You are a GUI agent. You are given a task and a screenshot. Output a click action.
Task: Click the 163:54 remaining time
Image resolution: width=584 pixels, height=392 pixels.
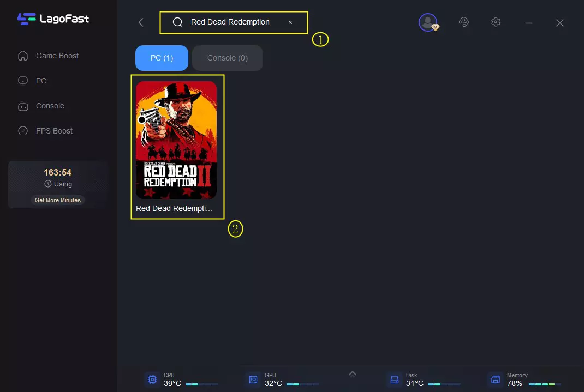58,173
